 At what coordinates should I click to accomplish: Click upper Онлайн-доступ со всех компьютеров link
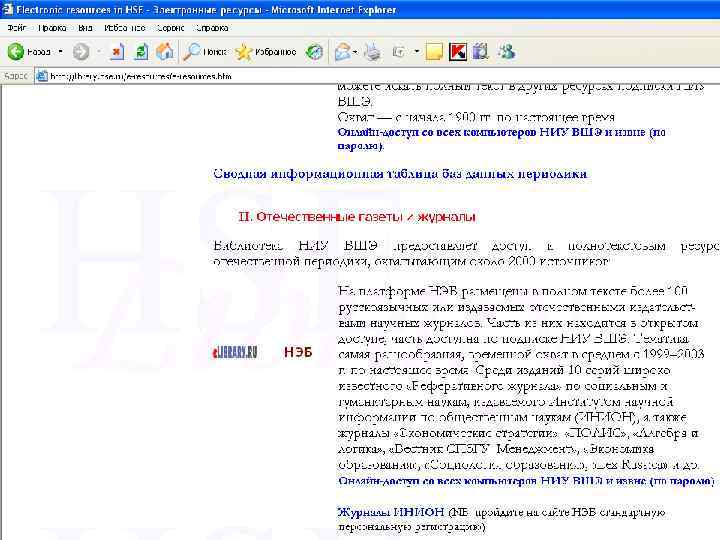pos(501,139)
